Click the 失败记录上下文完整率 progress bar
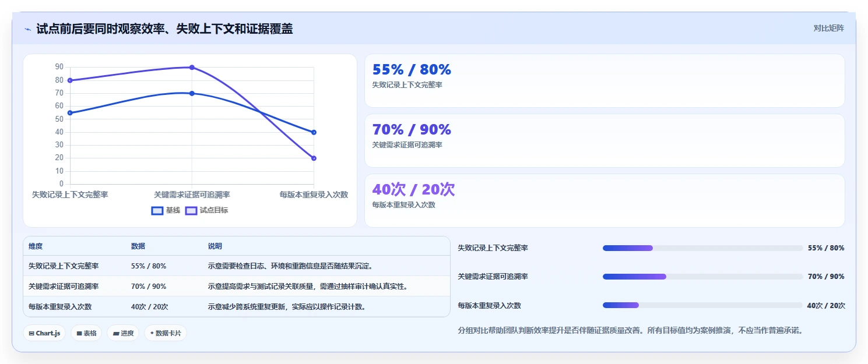 702,248
